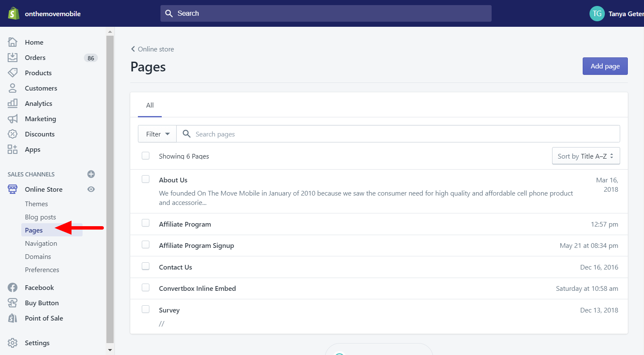Viewport: 644px width, 355px height.
Task: Click the Online Store storefront icon
Action: (13, 189)
